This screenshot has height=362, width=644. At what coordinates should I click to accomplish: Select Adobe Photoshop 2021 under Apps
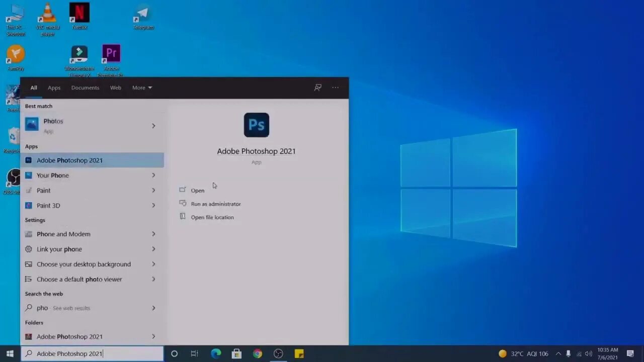(92, 160)
